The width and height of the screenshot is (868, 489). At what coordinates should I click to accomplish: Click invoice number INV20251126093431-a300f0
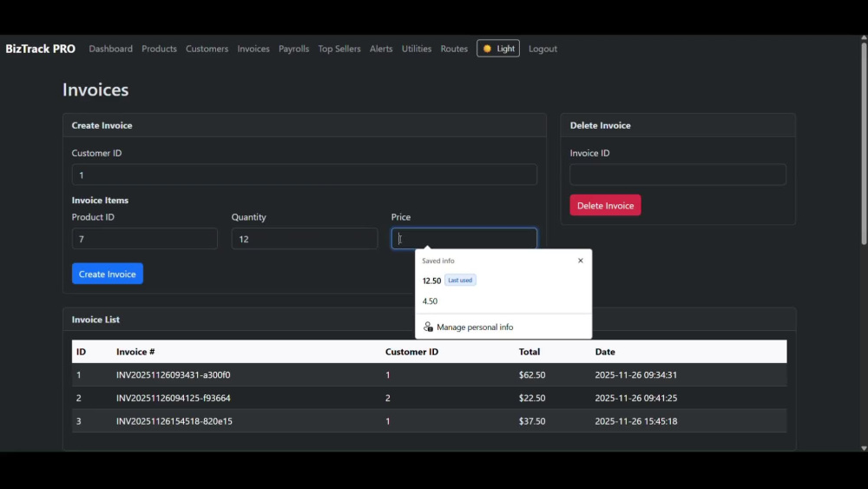coord(174,375)
